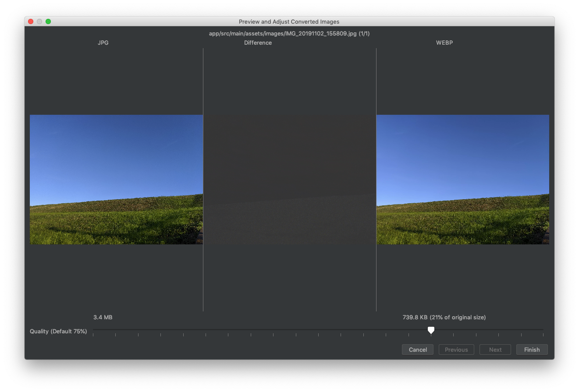The image size is (579, 392).
Task: Click the converted WEBP image preview
Action: click(462, 179)
